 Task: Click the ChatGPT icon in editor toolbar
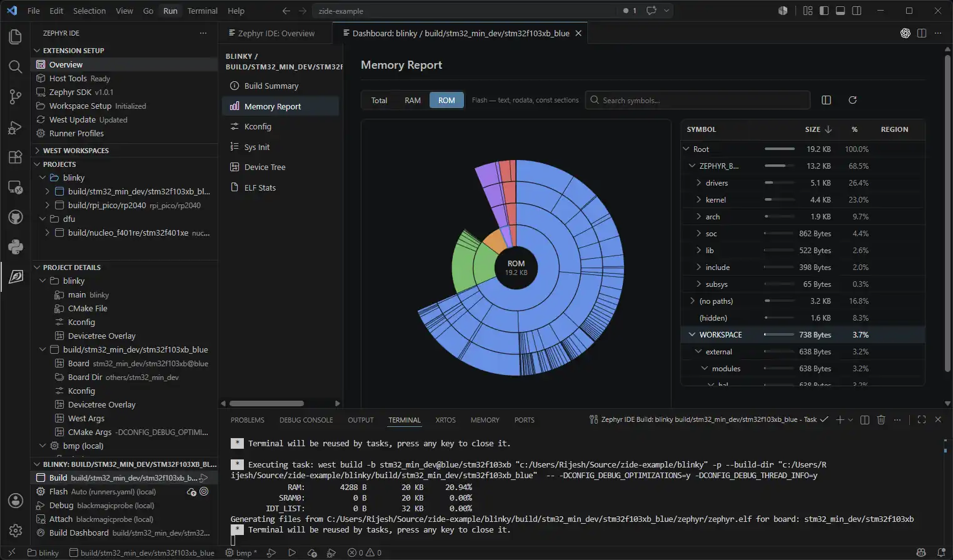point(905,33)
